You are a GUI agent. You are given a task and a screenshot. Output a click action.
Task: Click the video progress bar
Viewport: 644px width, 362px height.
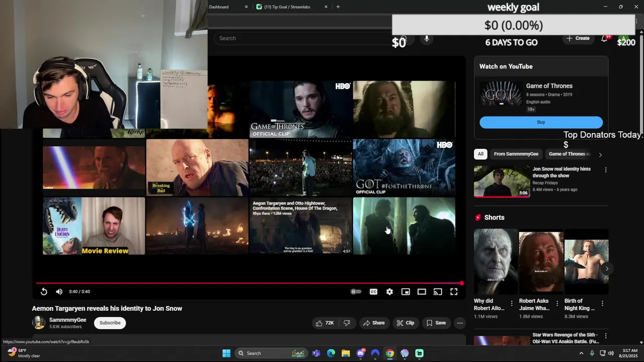[249, 283]
